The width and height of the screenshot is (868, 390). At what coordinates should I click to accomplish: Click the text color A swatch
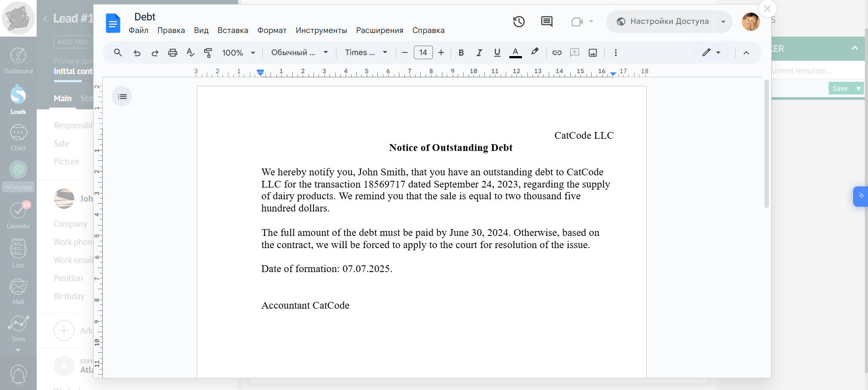[515, 53]
